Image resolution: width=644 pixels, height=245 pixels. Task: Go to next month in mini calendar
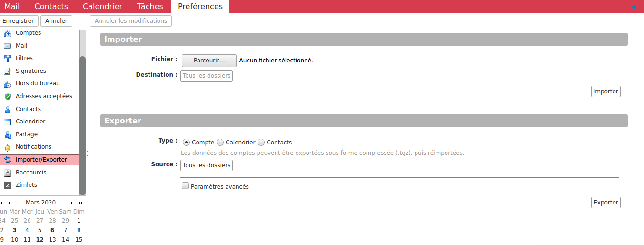(72, 203)
